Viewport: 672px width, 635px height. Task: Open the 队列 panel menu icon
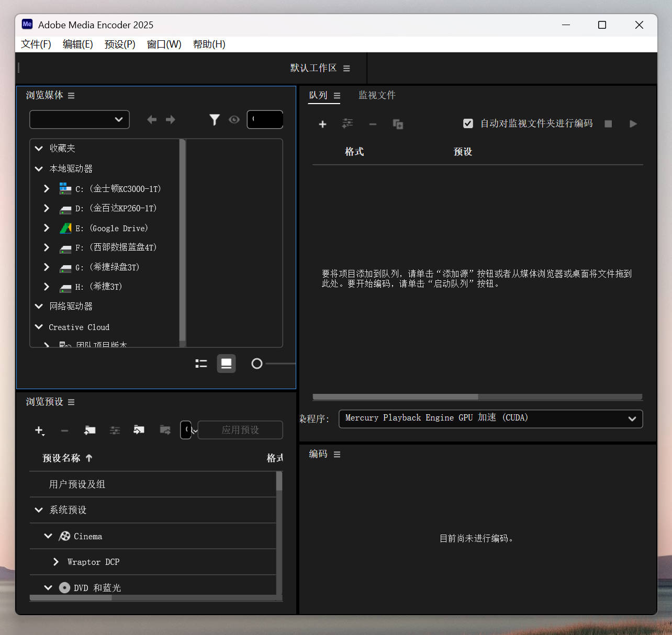[x=337, y=96]
